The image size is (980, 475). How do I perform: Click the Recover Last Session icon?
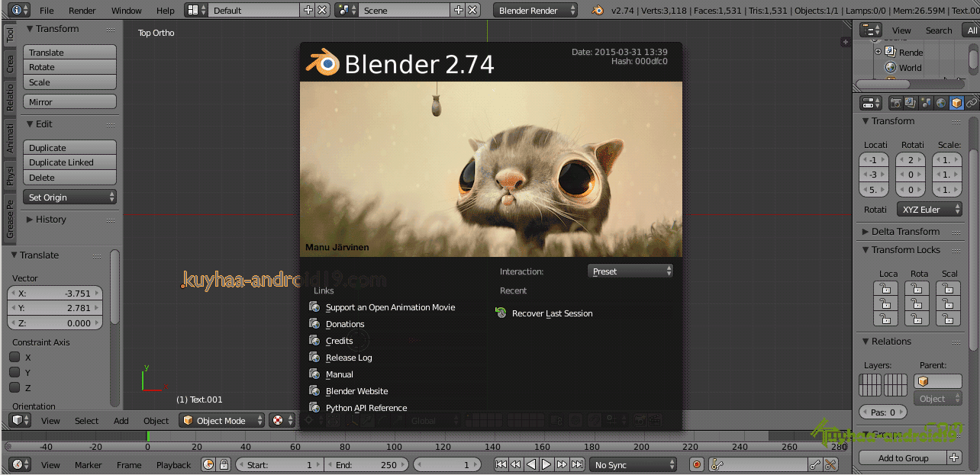click(501, 313)
